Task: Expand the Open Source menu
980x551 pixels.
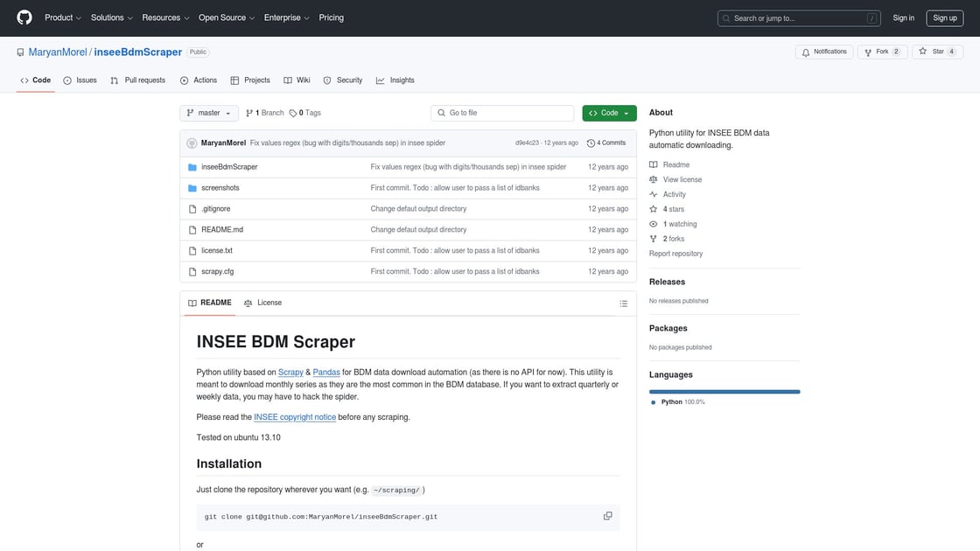Action: click(227, 17)
